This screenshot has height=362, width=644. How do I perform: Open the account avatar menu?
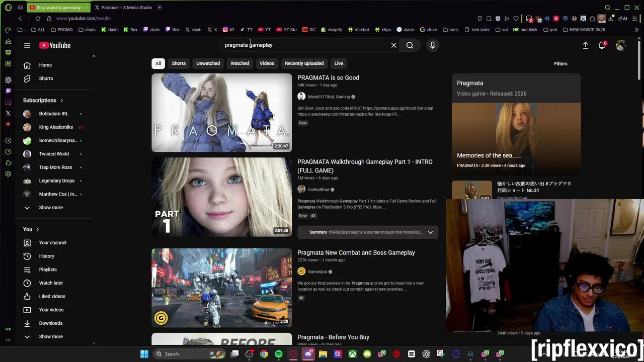(x=620, y=45)
